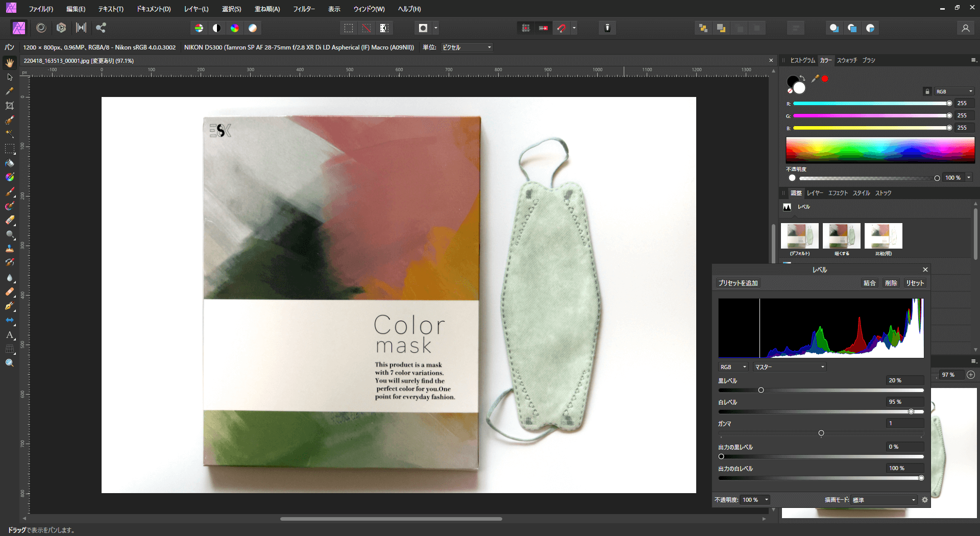Open the color opacity 100% dropdown
The height and width of the screenshot is (536, 980).
pos(969,178)
